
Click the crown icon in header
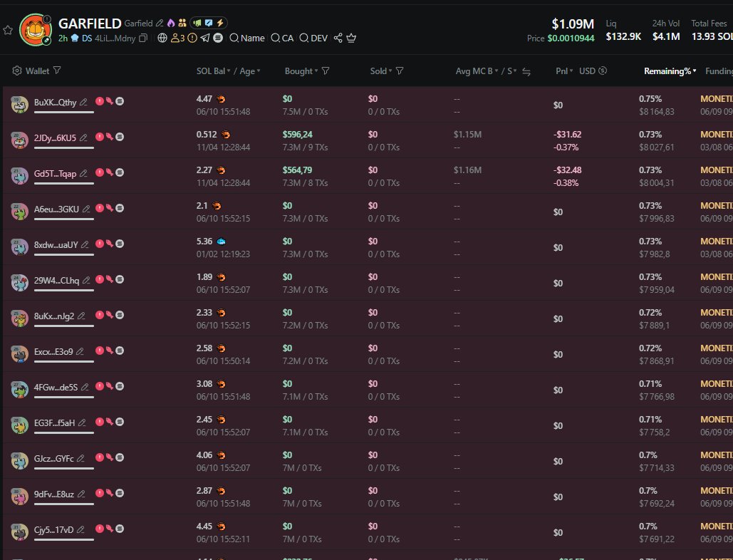pos(351,38)
